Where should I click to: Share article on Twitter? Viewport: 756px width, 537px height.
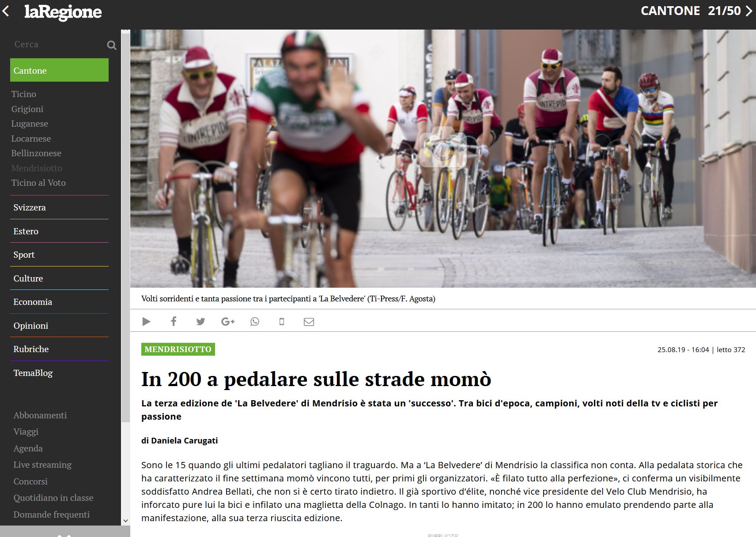[x=200, y=322]
